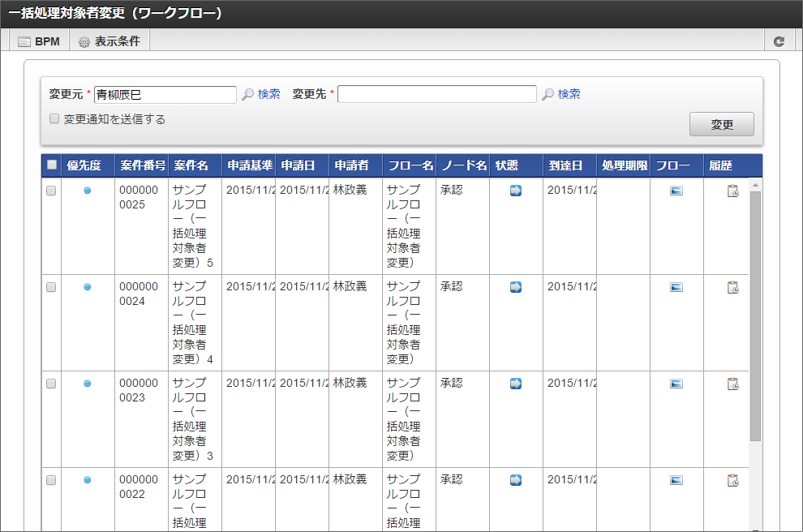Image resolution: width=803 pixels, height=532 pixels.
Task: Select the checkbox for case 0000000023
Action: [51, 384]
